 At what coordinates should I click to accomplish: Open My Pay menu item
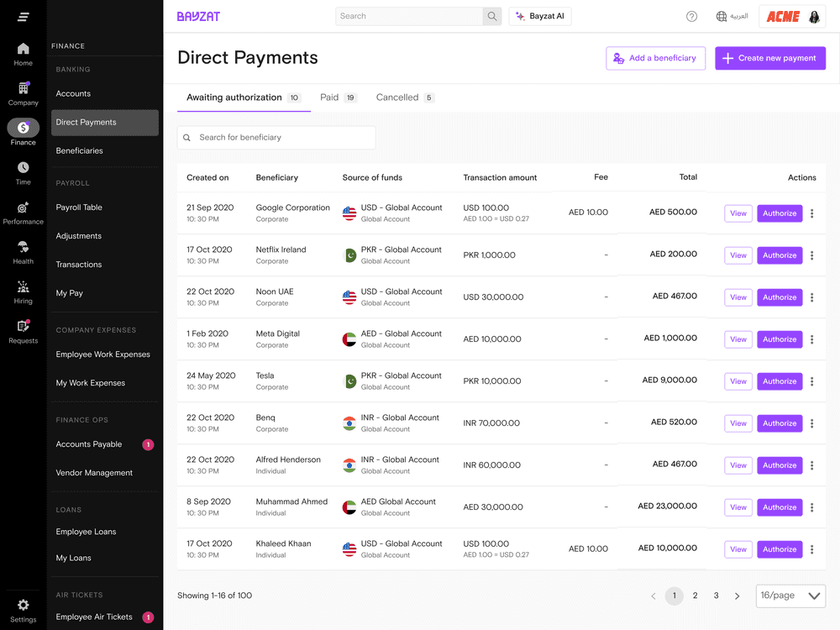(69, 293)
